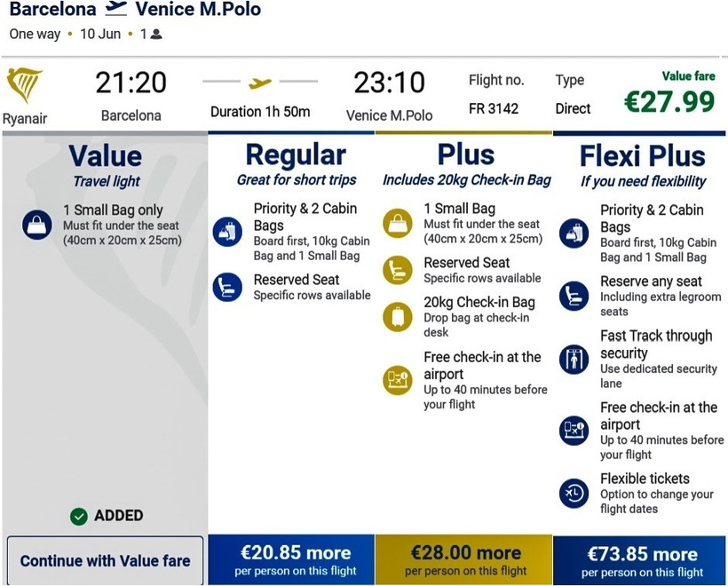Click the Regular priority cabin bags icon

pos(227,233)
